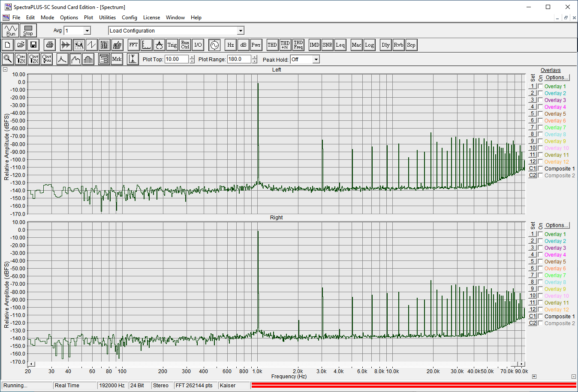Click overlay Set button 3 in Right plot
Viewport: 578px width, 392px height.
point(533,248)
